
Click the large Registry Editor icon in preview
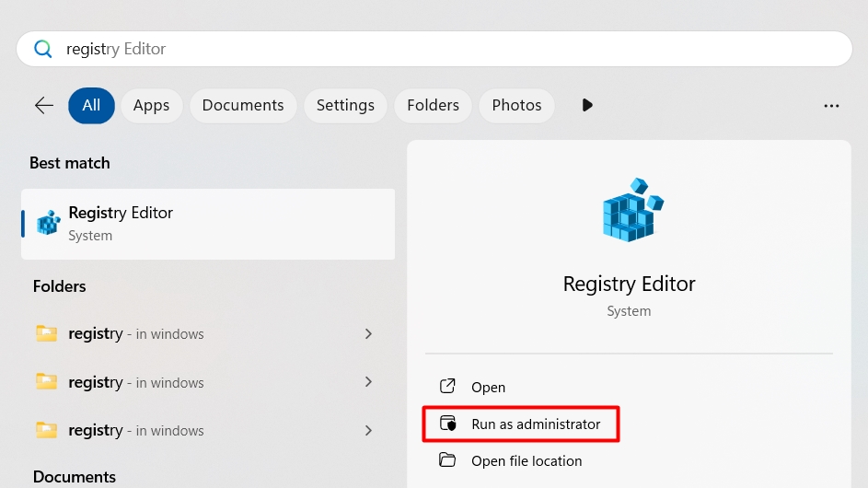632,209
